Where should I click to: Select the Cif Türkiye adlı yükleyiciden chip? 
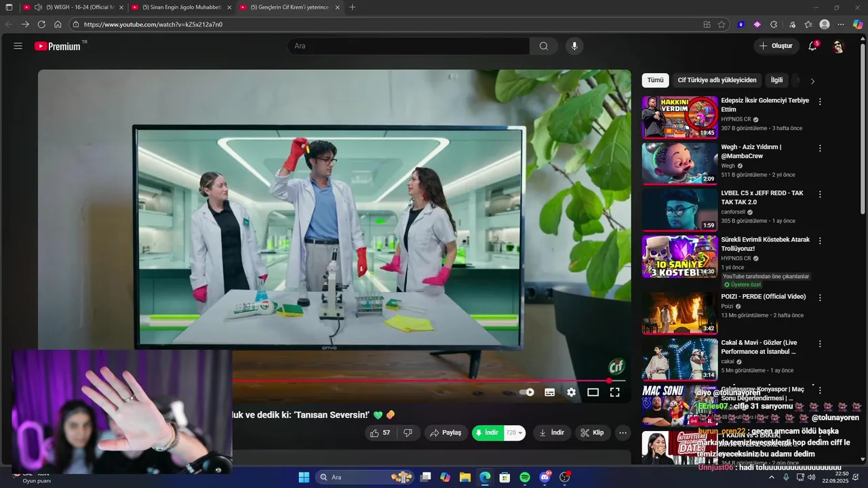717,80
